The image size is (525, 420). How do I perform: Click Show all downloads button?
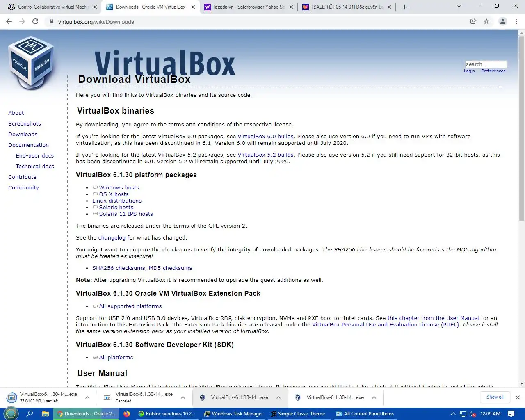click(495, 397)
